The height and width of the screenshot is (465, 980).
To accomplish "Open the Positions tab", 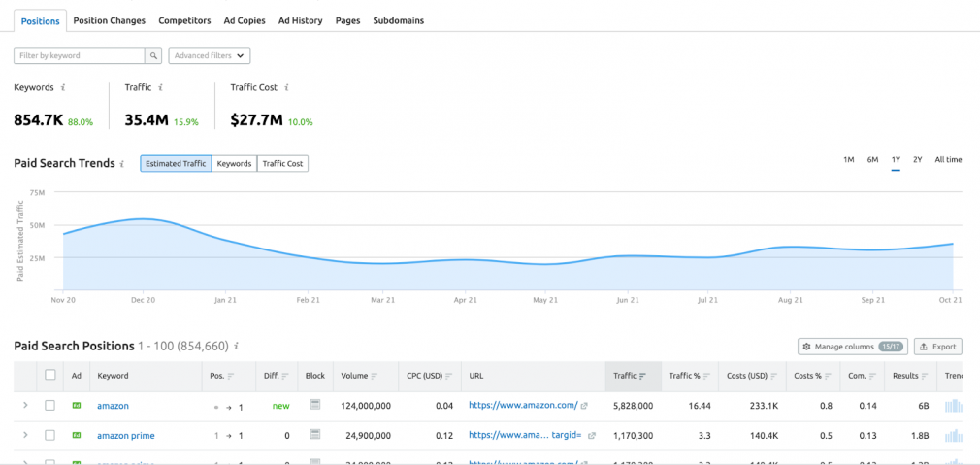I will [x=40, y=20].
